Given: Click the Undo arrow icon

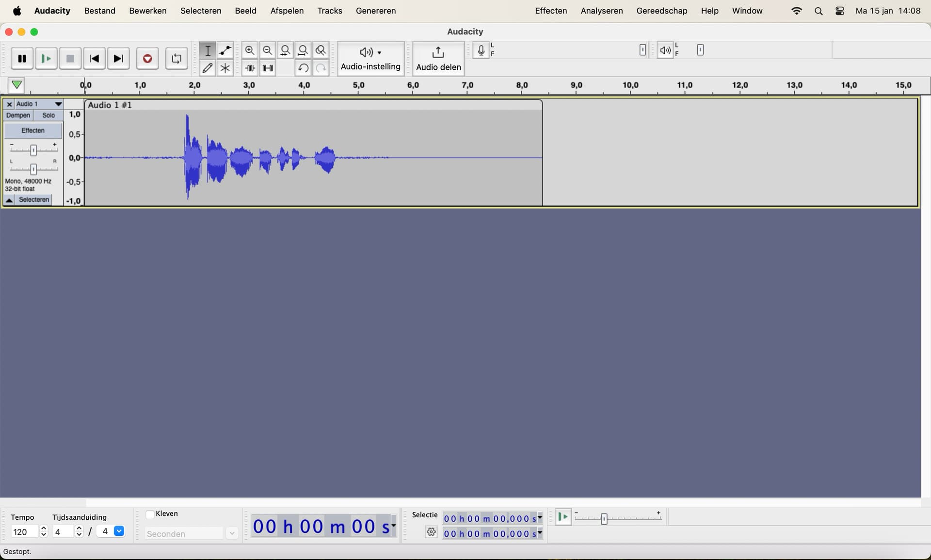Looking at the screenshot, I should [x=303, y=68].
